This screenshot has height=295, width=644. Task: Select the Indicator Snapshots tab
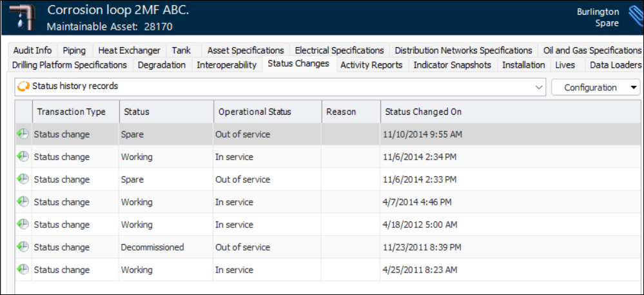[x=452, y=65]
